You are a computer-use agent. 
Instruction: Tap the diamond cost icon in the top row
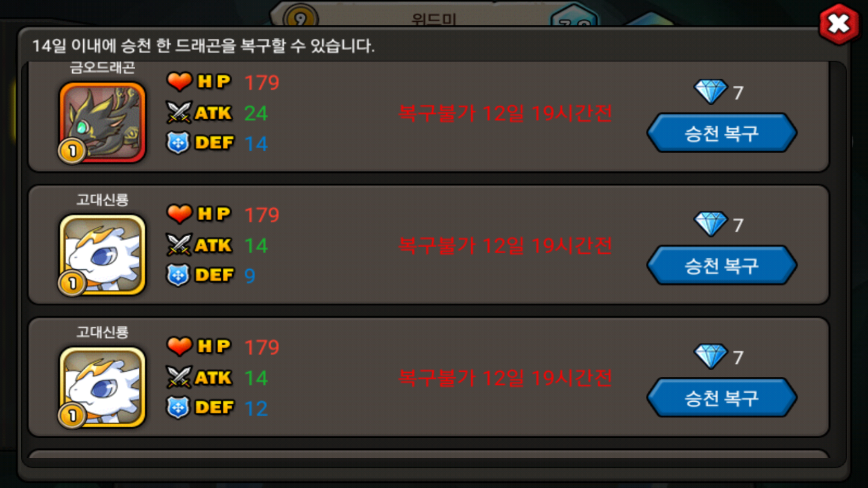click(x=711, y=91)
